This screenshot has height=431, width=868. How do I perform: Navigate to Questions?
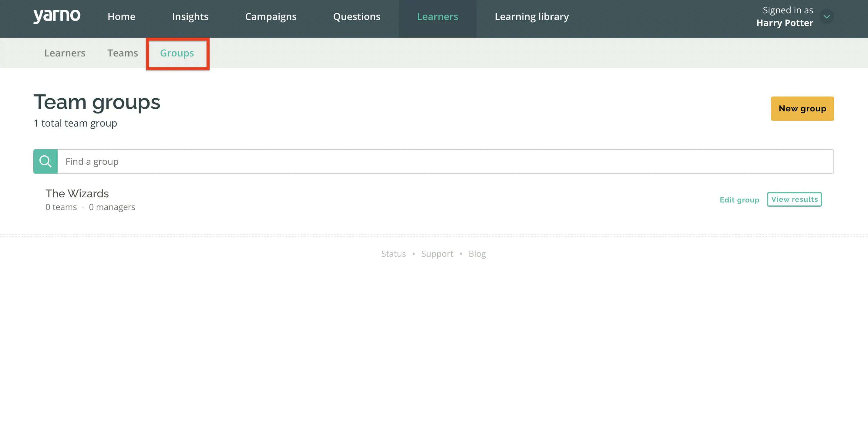click(356, 16)
